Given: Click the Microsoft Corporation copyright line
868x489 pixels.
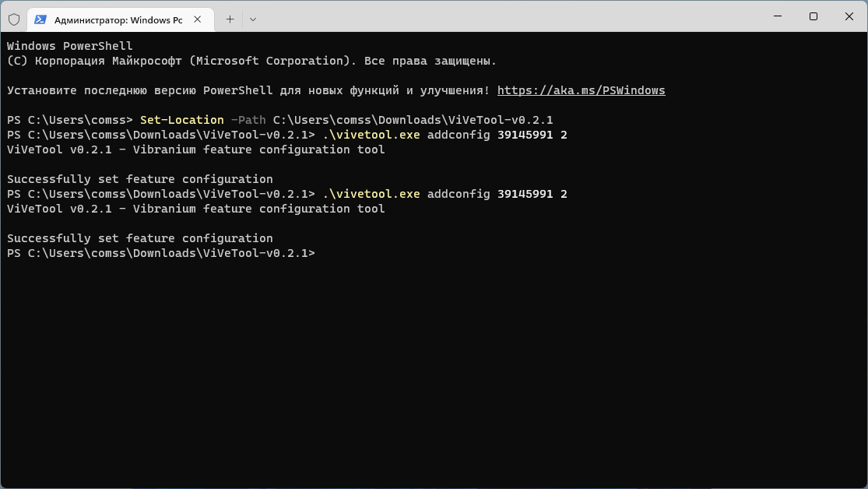Looking at the screenshot, I should coord(251,61).
